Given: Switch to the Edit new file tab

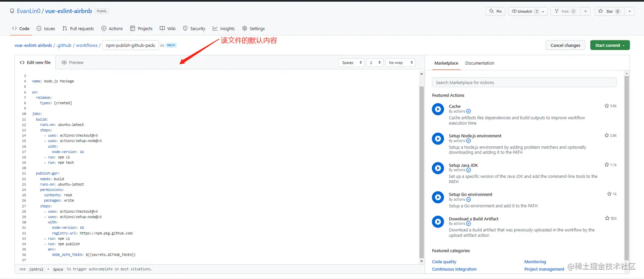Looking at the screenshot, I should tap(35, 63).
